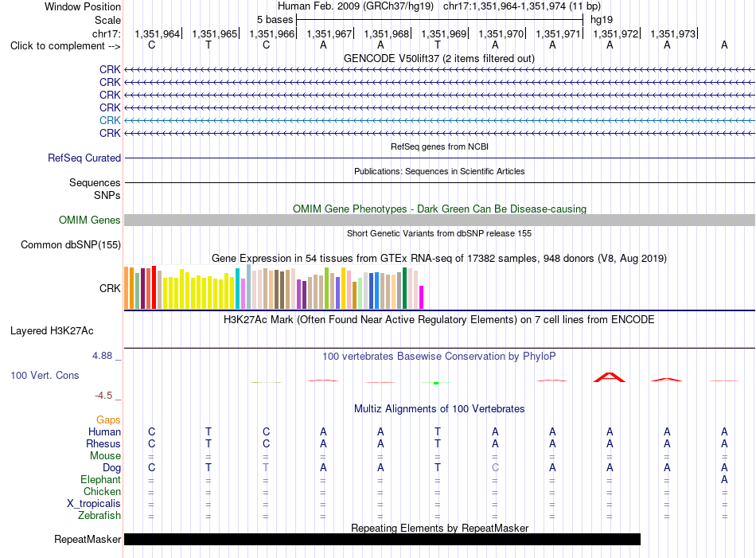Open GENCODE V50lift37 track title
This screenshot has height=558, width=756.
tap(439, 58)
